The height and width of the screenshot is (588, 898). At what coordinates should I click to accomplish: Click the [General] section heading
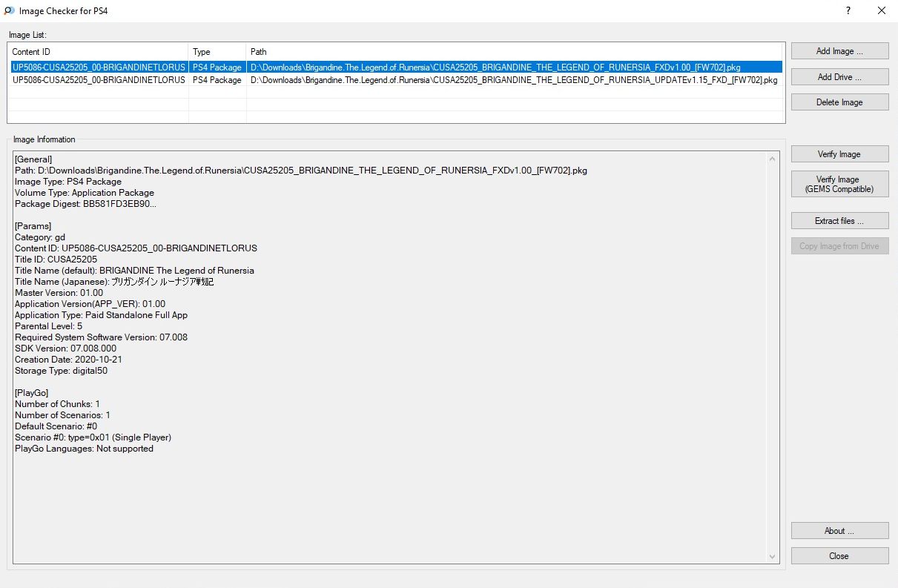coord(33,159)
